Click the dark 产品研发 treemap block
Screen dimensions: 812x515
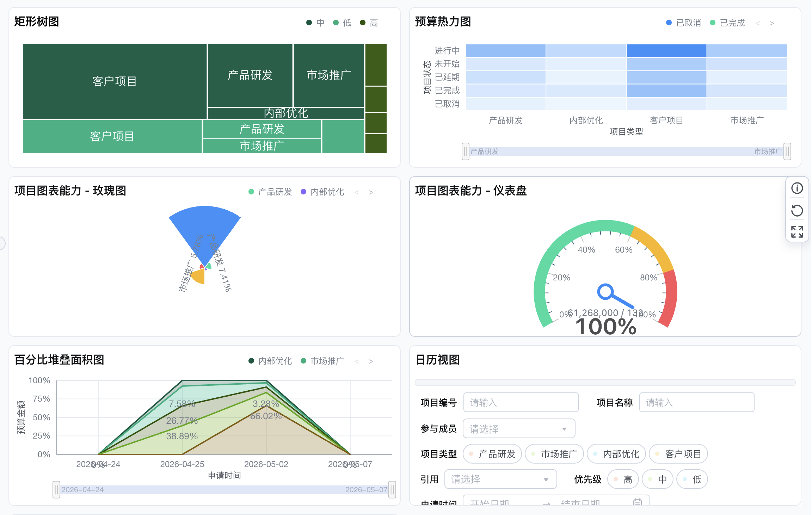[250, 75]
